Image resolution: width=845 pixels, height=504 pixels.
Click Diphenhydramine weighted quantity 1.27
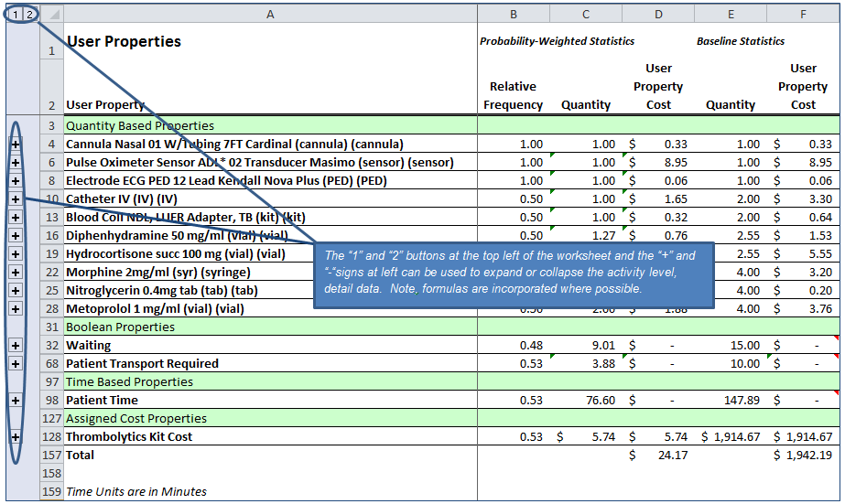pos(603,236)
